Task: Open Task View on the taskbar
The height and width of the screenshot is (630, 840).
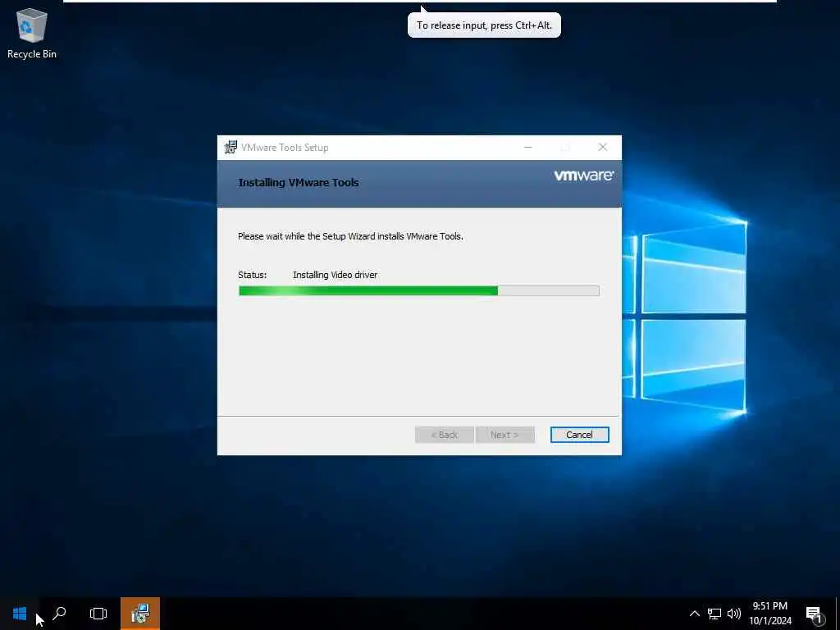Action: [x=98, y=614]
